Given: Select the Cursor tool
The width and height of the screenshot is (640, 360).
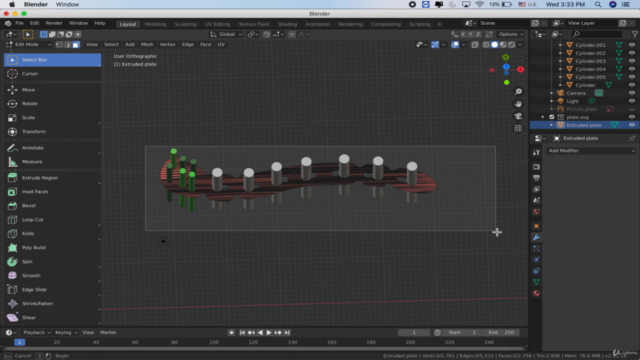Looking at the screenshot, I should 52,73.
